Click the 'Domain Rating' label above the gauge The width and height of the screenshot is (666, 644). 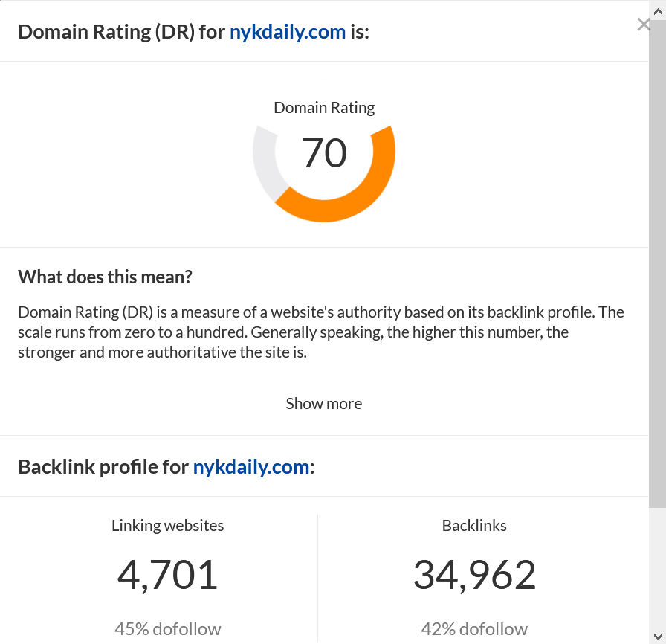coord(324,107)
